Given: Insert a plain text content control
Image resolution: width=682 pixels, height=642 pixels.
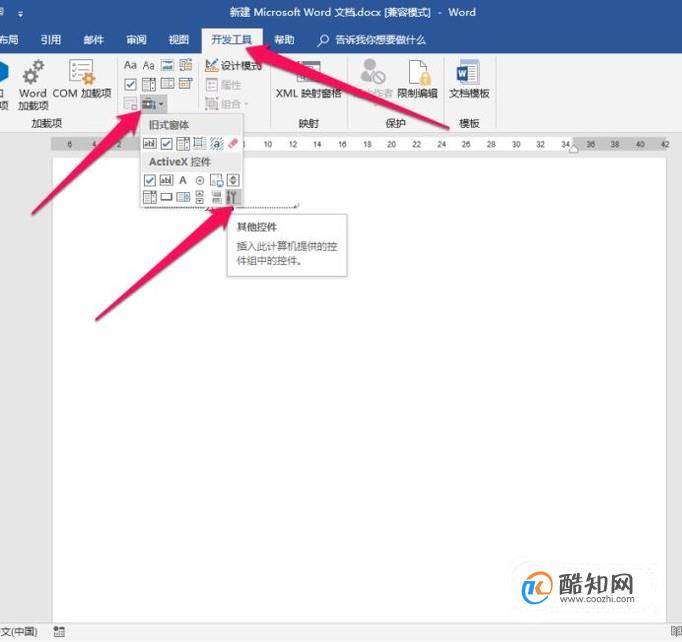Looking at the screenshot, I should (x=148, y=65).
